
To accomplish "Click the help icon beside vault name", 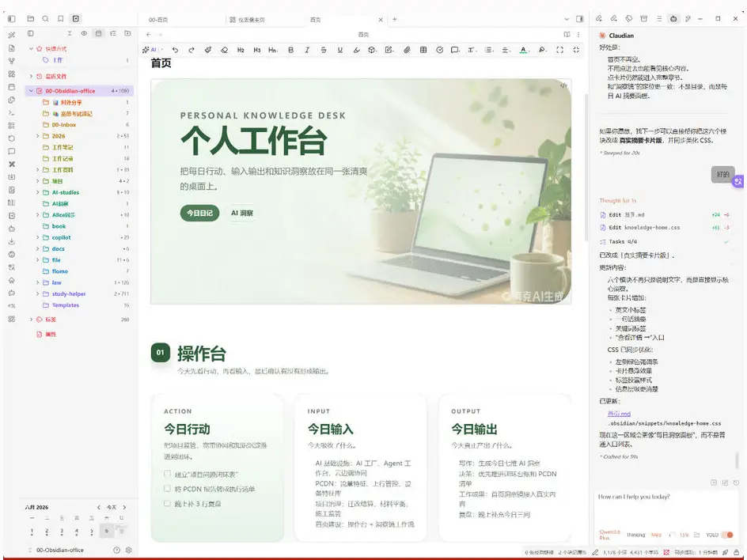I will (117, 550).
